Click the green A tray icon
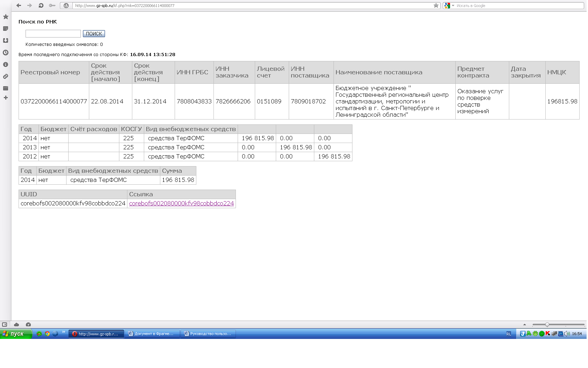Image resolution: width=588 pixels, height=368 pixels. 529,334
